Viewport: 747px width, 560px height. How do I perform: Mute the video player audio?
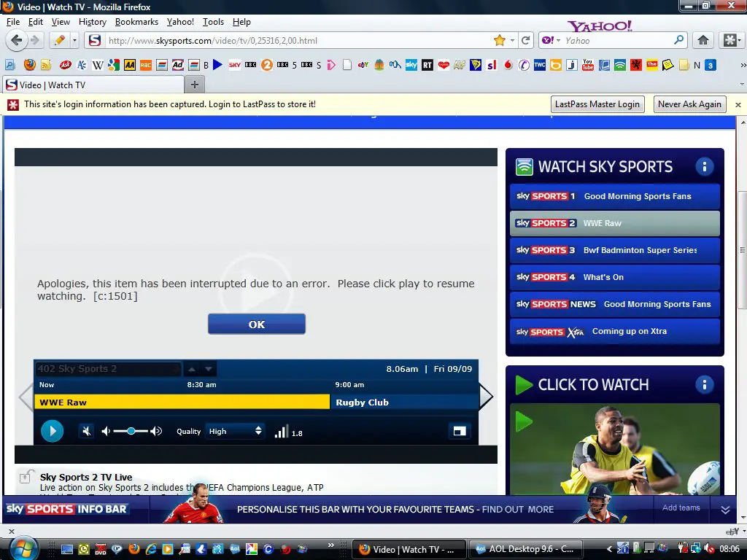(x=86, y=432)
